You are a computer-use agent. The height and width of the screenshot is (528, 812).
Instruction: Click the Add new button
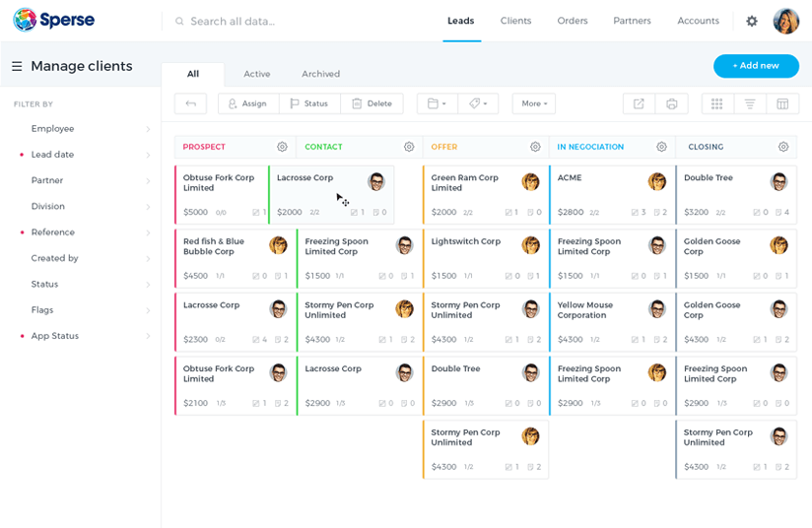point(756,66)
